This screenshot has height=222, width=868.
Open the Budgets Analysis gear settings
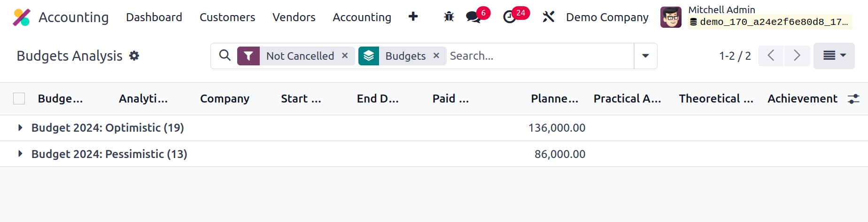134,55
